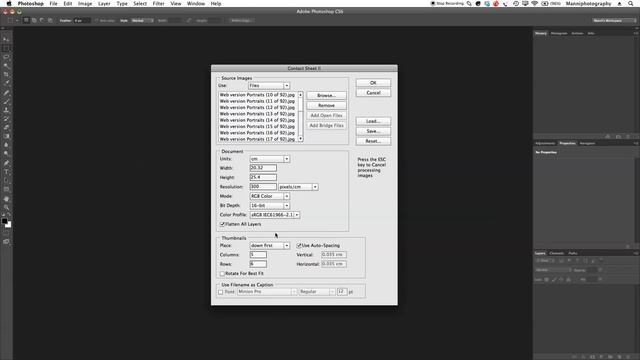Screen dimensions: 640x360
Task: Click OK in Contact Sheet II dialog
Action: point(373,83)
